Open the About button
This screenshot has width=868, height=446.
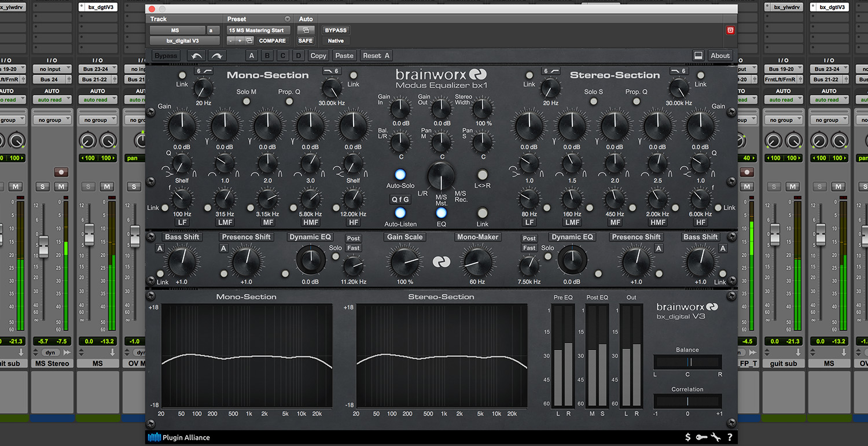click(720, 56)
